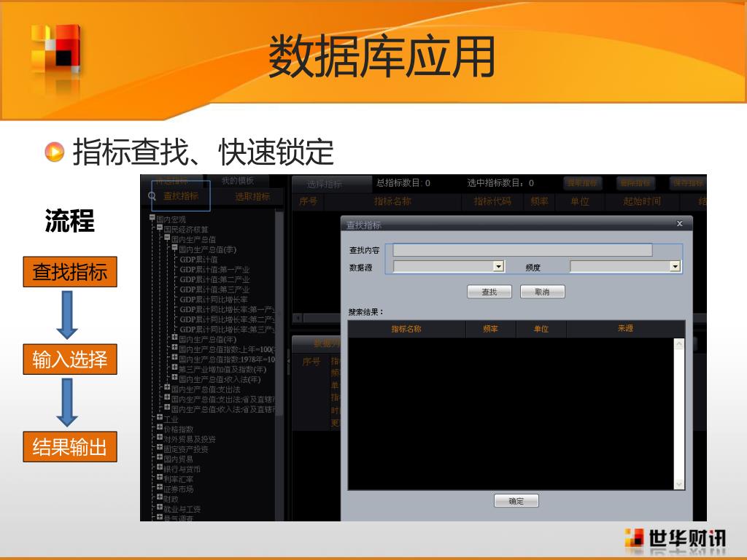Click the 财政 tree label
This screenshot has width=747, height=560.
(171, 499)
